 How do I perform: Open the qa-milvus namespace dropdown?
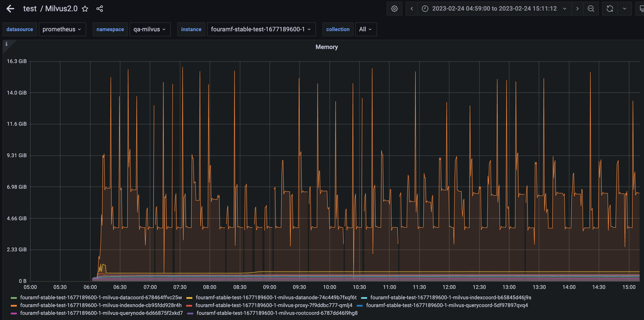(150, 29)
